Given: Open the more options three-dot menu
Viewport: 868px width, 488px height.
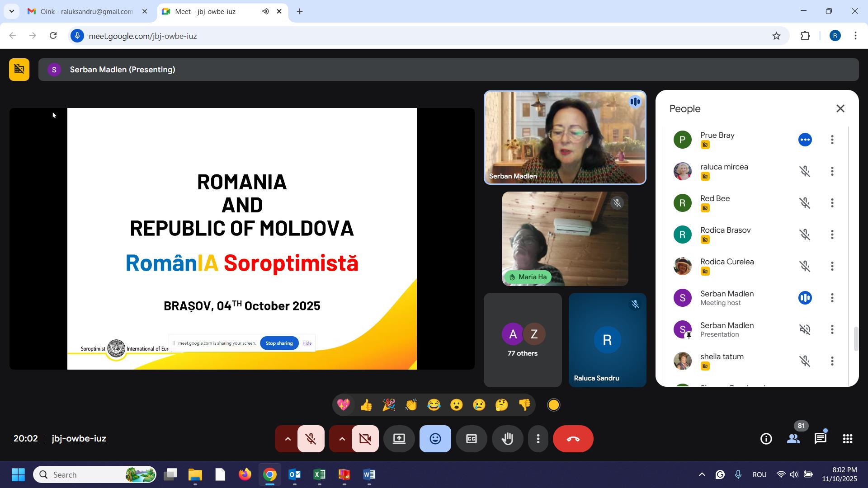Looking at the screenshot, I should coord(538,439).
